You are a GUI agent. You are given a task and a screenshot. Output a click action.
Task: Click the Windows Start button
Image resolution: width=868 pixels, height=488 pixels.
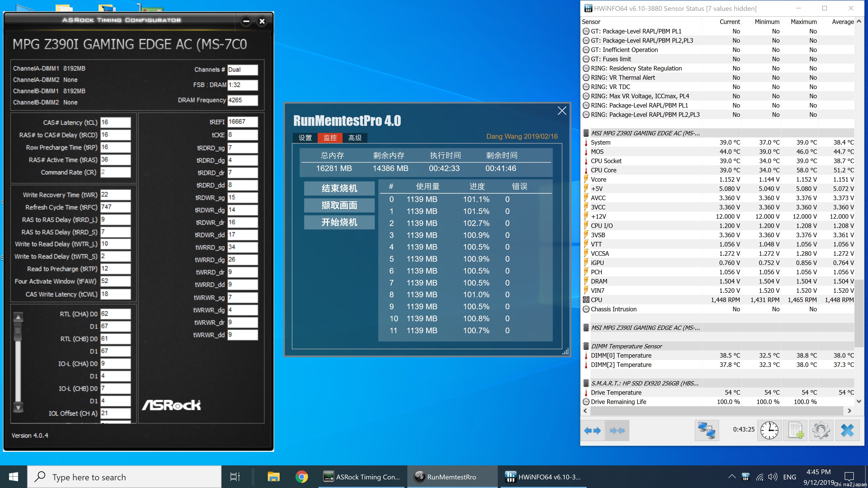click(14, 477)
